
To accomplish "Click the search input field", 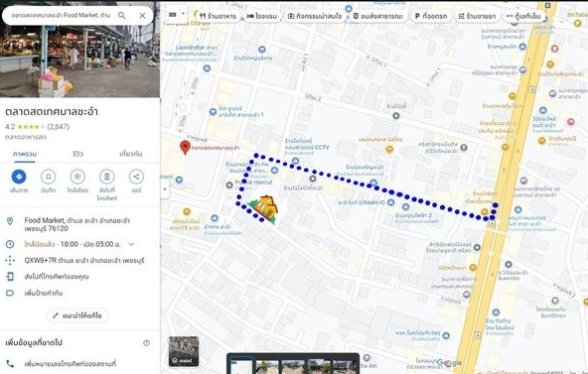I will (x=61, y=15).
